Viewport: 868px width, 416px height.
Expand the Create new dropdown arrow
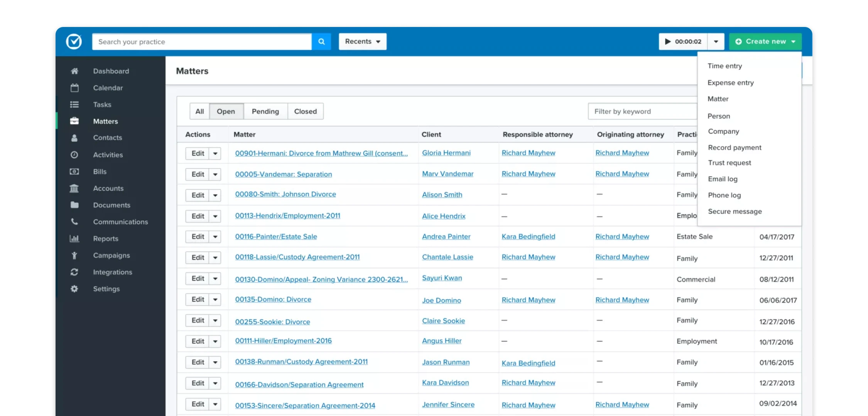793,41
